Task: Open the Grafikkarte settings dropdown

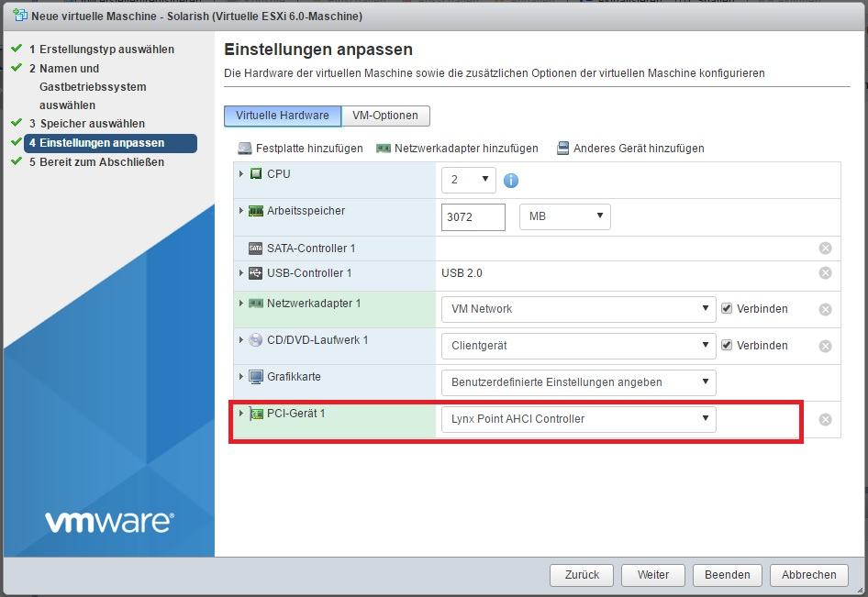Action: tap(578, 382)
